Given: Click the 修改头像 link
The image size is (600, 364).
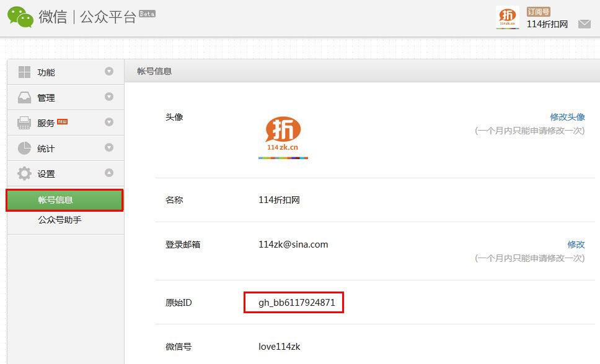Looking at the screenshot, I should (568, 117).
